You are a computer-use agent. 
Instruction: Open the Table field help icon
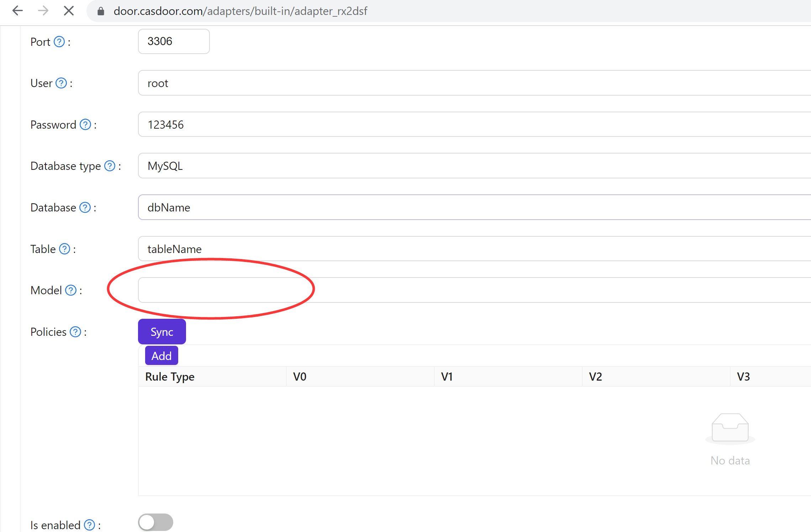click(65, 249)
